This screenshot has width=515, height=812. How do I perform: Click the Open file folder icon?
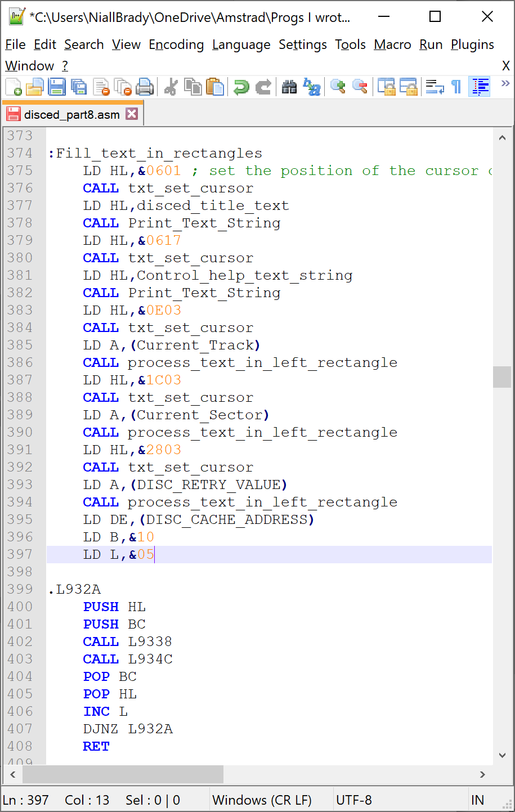[35, 87]
